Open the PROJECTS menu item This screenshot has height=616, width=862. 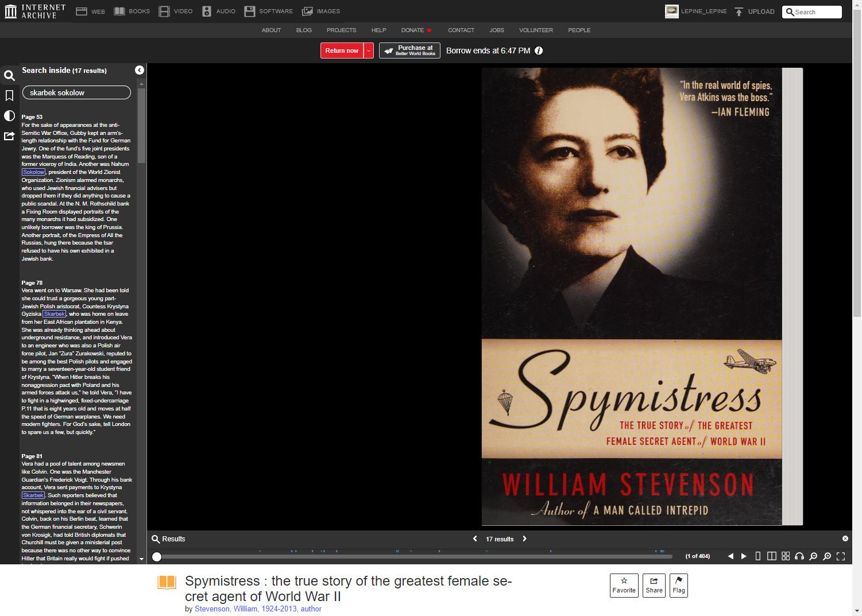[x=341, y=30]
